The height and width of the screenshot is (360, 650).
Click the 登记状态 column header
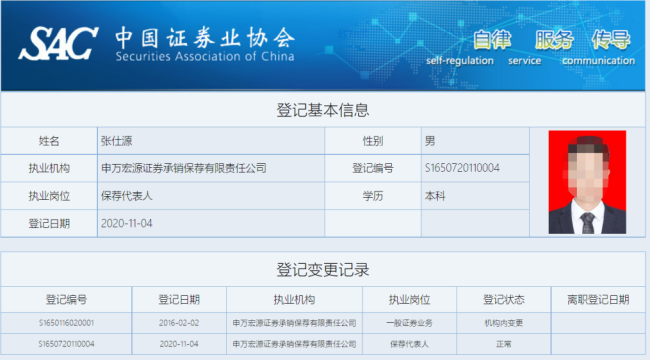504,299
